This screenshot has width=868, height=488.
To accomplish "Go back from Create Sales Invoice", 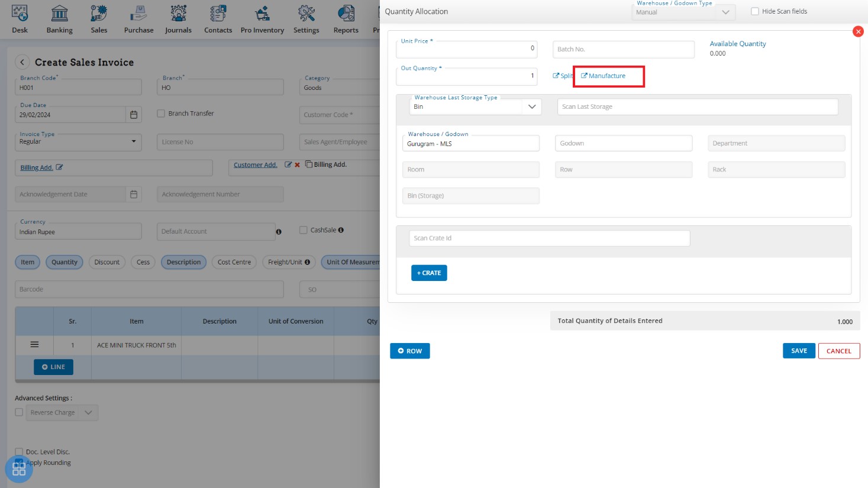I will tap(22, 62).
